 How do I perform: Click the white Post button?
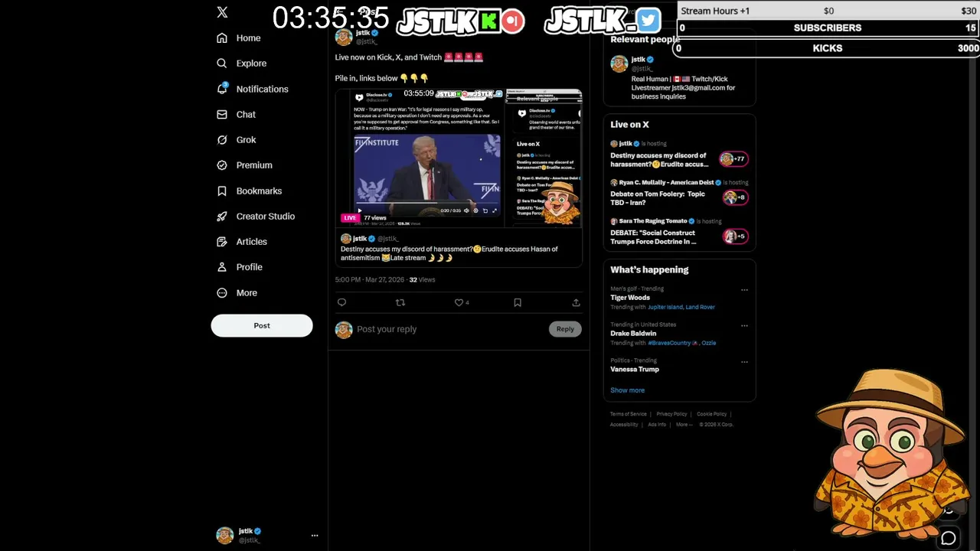pos(262,325)
